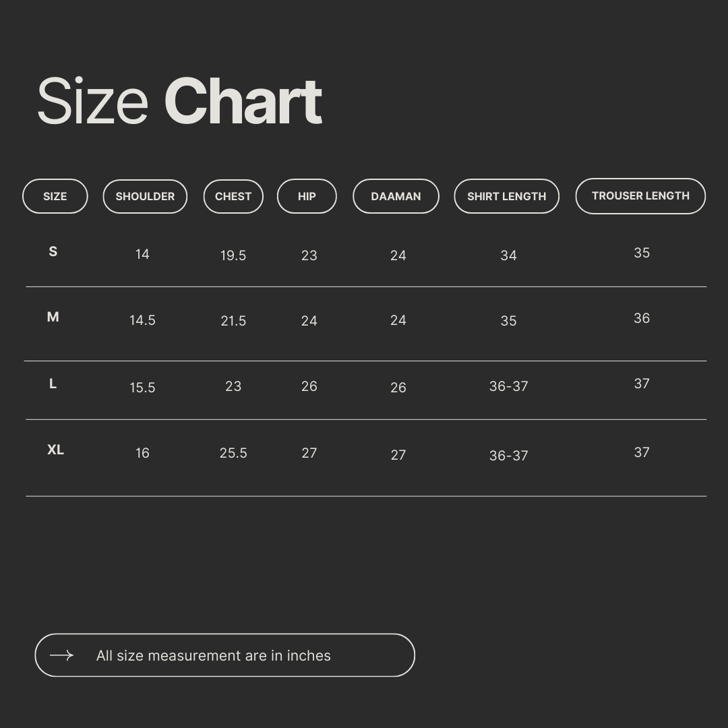Select the 14.5 shoulder value for M
The width and height of the screenshot is (728, 728).
[142, 320]
